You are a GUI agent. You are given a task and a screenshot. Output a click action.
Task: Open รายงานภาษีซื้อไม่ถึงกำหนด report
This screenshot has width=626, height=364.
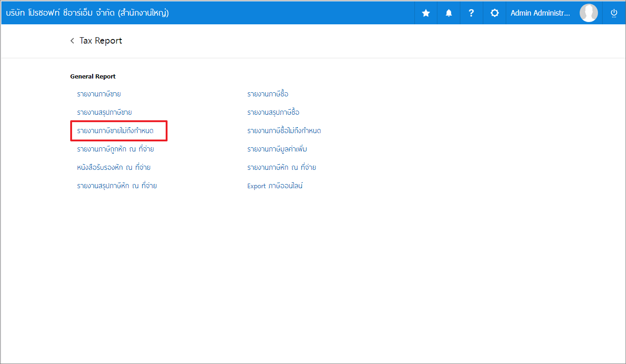(284, 131)
